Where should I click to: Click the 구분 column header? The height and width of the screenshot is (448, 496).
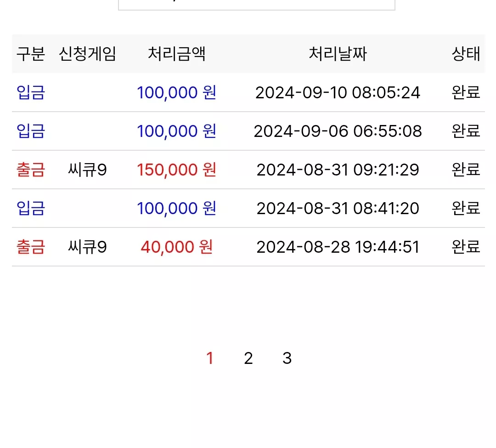31,54
